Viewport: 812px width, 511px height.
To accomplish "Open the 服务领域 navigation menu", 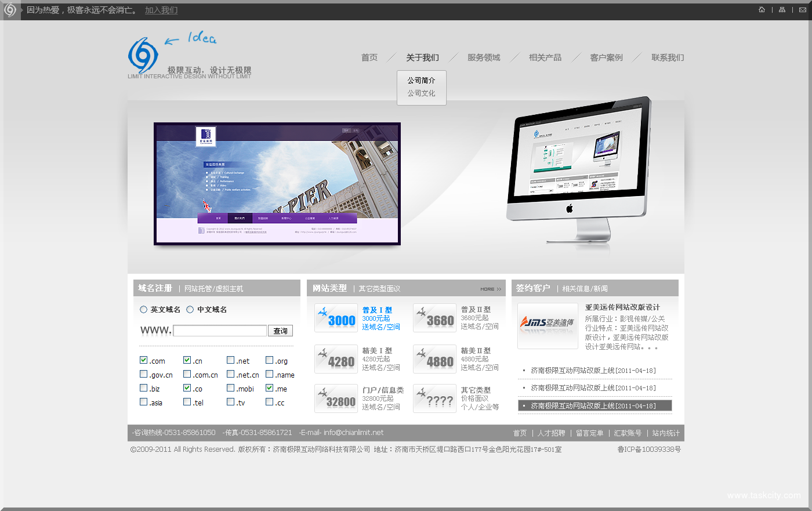I will (484, 57).
